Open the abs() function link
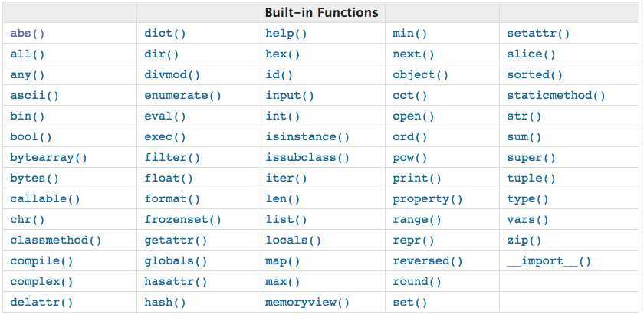The width and height of the screenshot is (644, 321). click(x=27, y=34)
